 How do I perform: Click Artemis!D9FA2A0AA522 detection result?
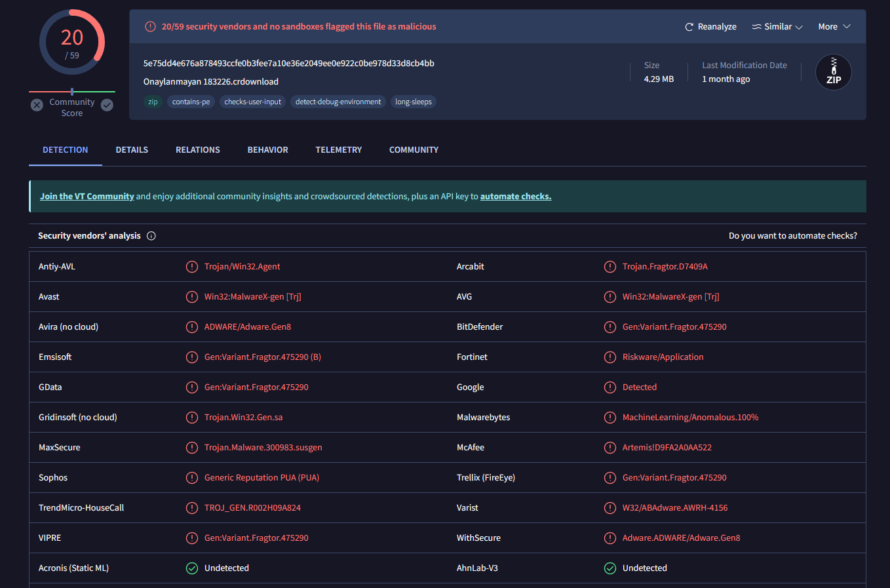[x=667, y=448]
